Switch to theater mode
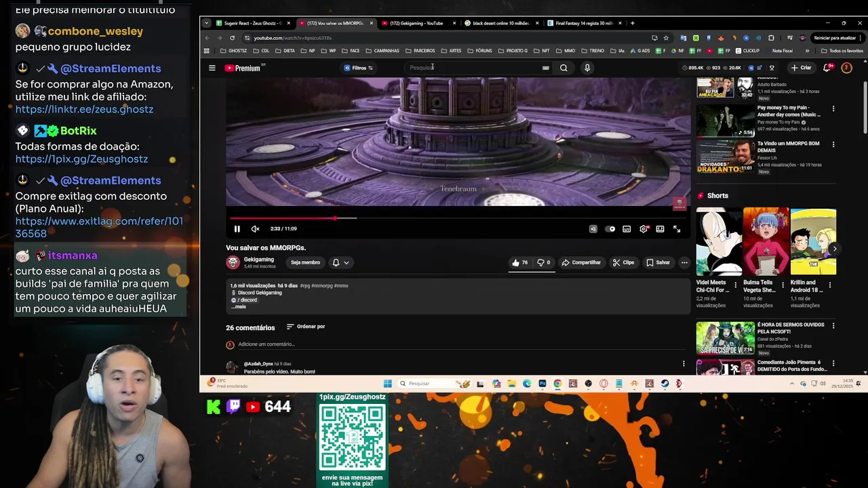This screenshot has height=488, width=868. [x=660, y=229]
